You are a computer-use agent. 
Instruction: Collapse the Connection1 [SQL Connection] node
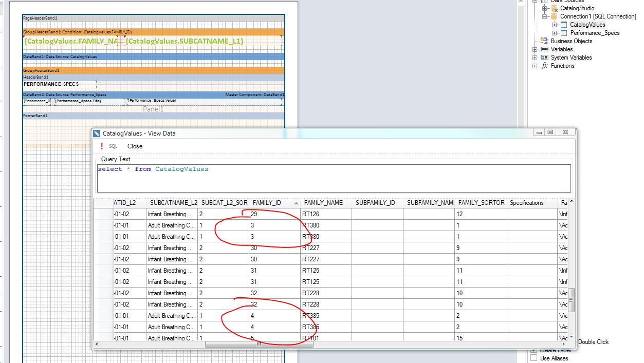tap(545, 16)
